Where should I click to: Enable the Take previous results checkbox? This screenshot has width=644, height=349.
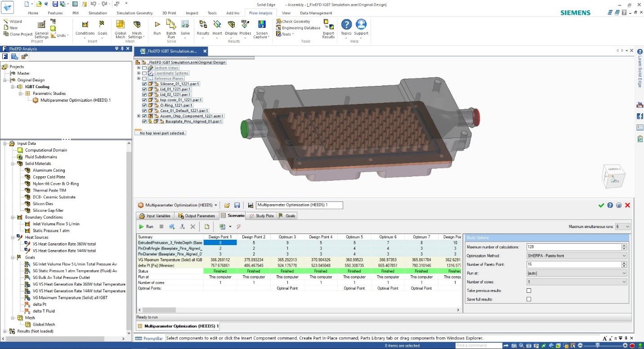click(529, 291)
